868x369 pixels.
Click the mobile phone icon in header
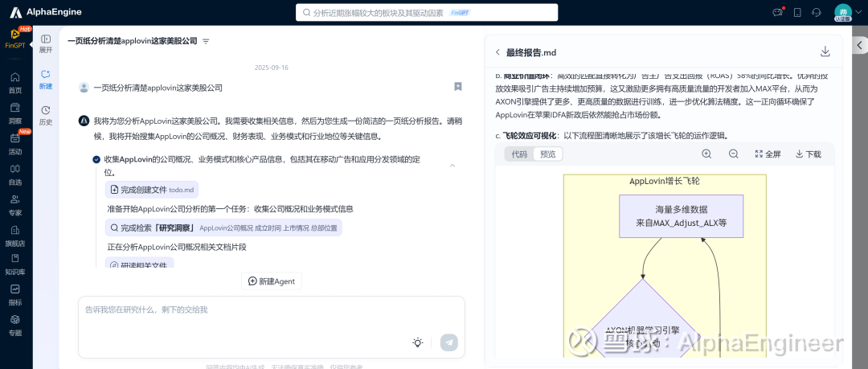pos(797,12)
